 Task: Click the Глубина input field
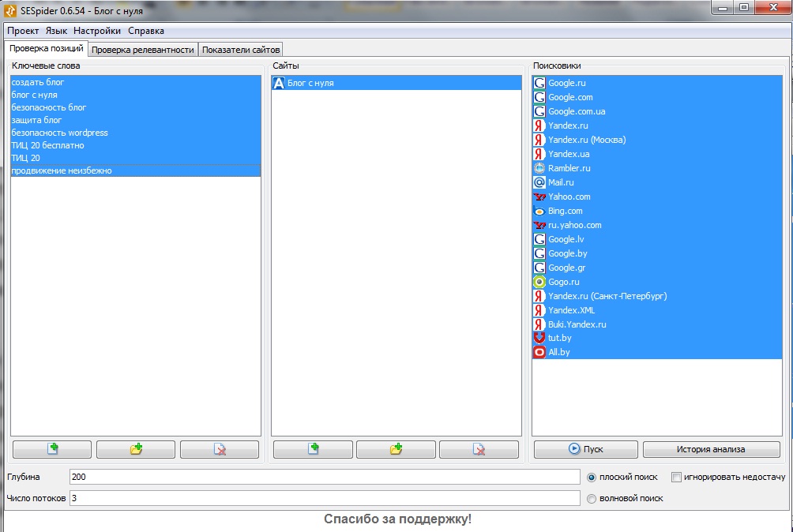coord(324,477)
